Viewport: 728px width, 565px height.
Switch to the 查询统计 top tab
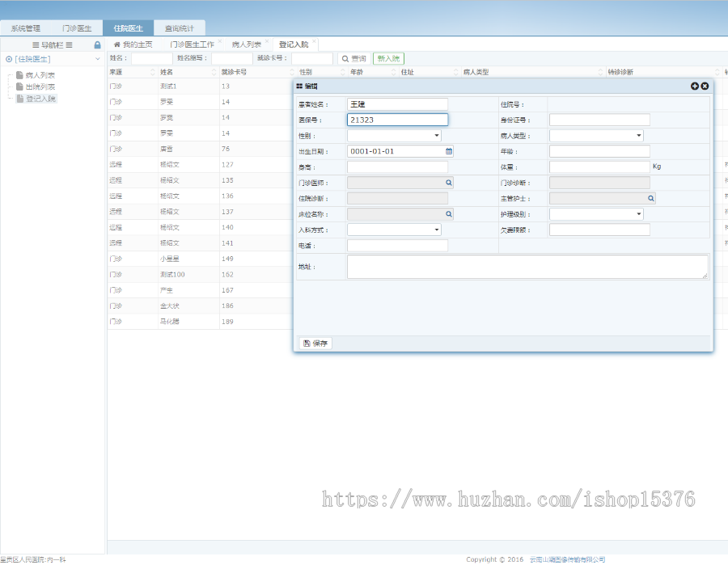pos(179,28)
